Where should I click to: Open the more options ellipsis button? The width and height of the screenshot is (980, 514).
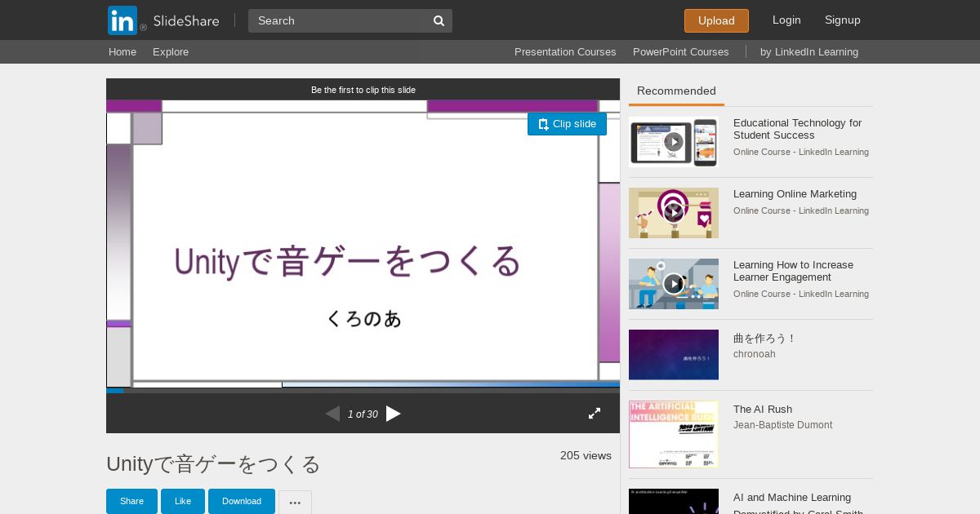[x=295, y=502]
